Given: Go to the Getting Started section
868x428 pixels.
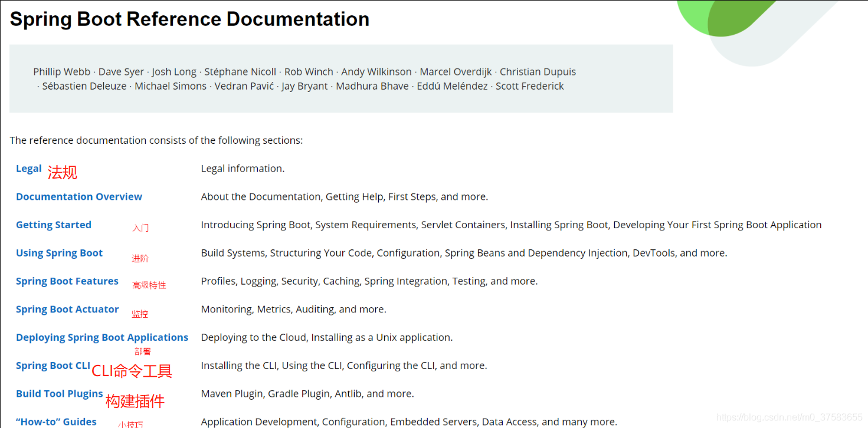Looking at the screenshot, I should (54, 225).
